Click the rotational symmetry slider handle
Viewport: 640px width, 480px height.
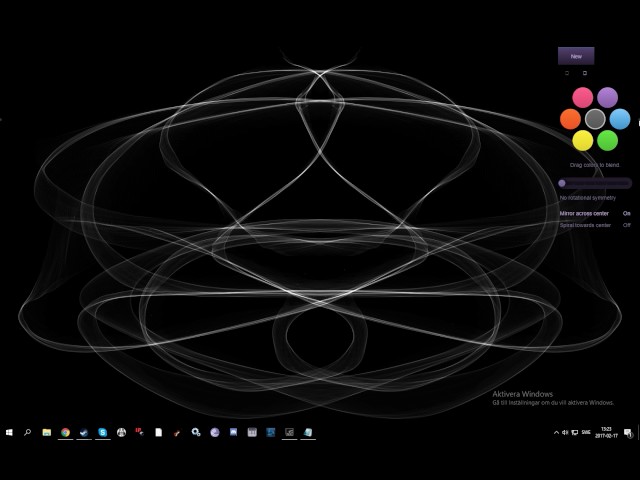562,183
